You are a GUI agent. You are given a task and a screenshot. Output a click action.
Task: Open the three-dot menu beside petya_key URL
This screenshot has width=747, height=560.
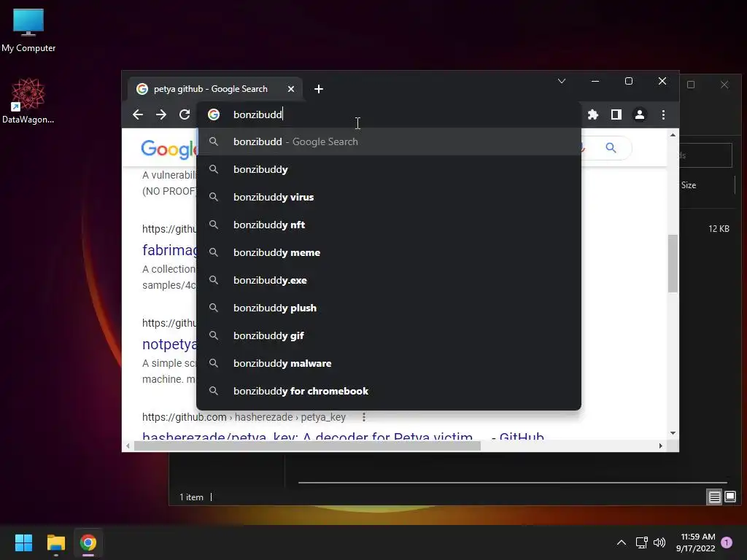364,417
